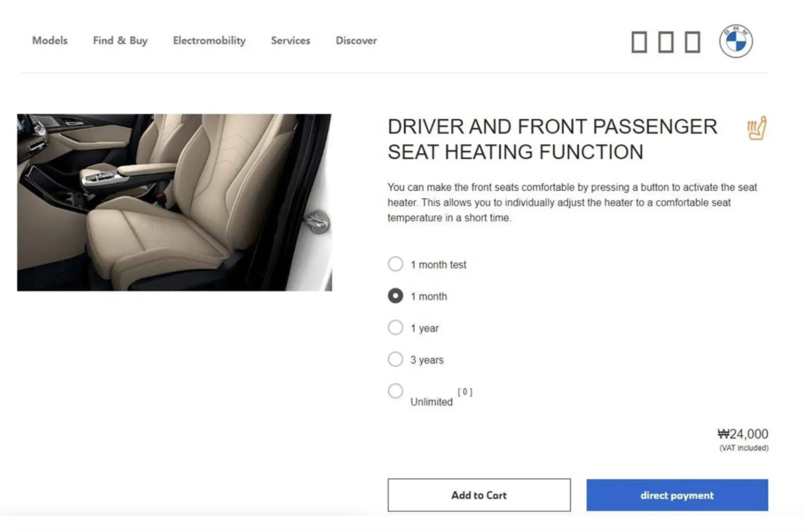Open the Models menu
This screenshot has height=532, width=805.
[x=50, y=40]
